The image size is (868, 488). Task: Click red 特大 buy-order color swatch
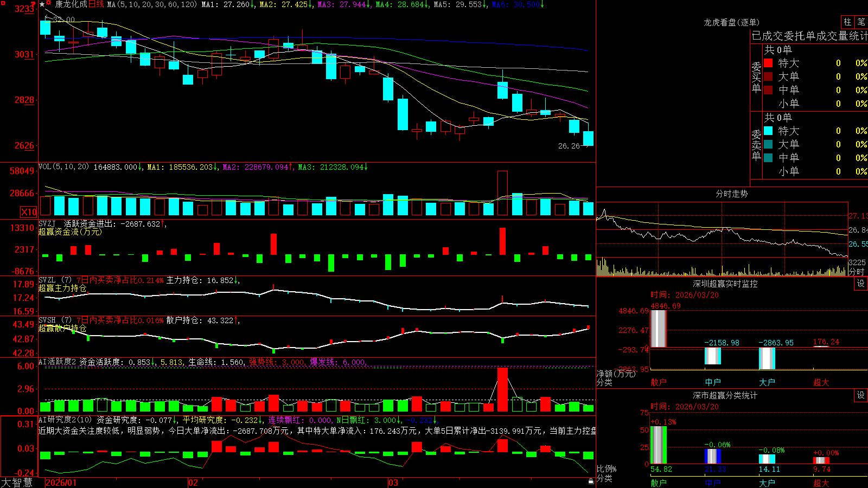[768, 63]
